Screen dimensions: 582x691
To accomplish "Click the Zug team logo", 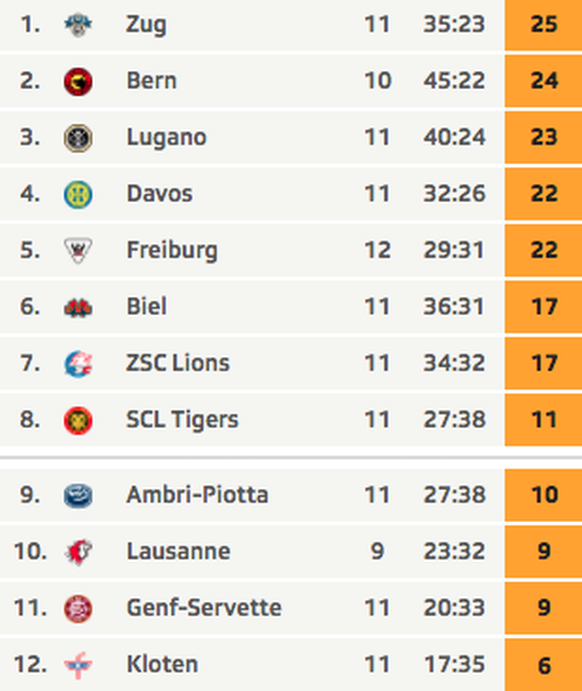I will click(78, 25).
